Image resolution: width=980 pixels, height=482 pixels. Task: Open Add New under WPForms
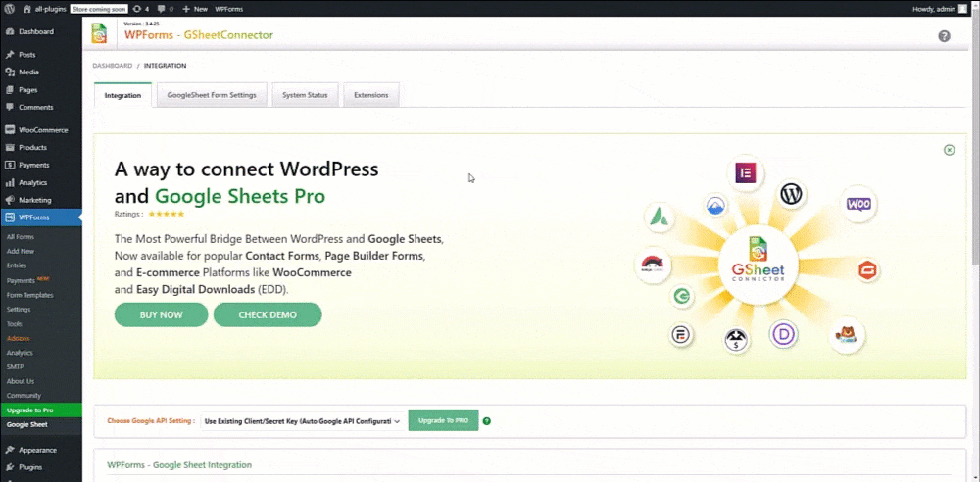(x=21, y=252)
